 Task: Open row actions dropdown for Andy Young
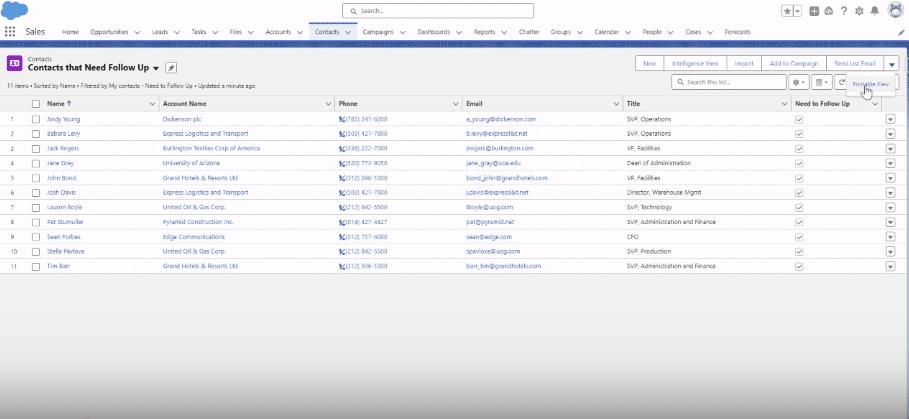[890, 119]
